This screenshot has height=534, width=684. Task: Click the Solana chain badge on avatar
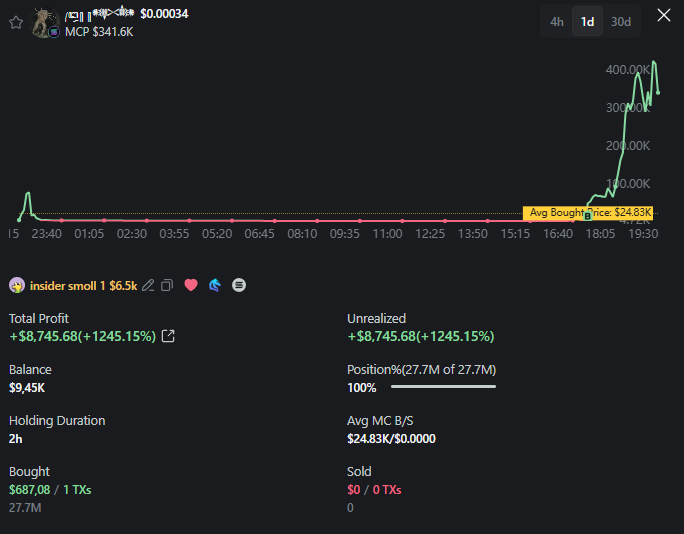(54, 32)
